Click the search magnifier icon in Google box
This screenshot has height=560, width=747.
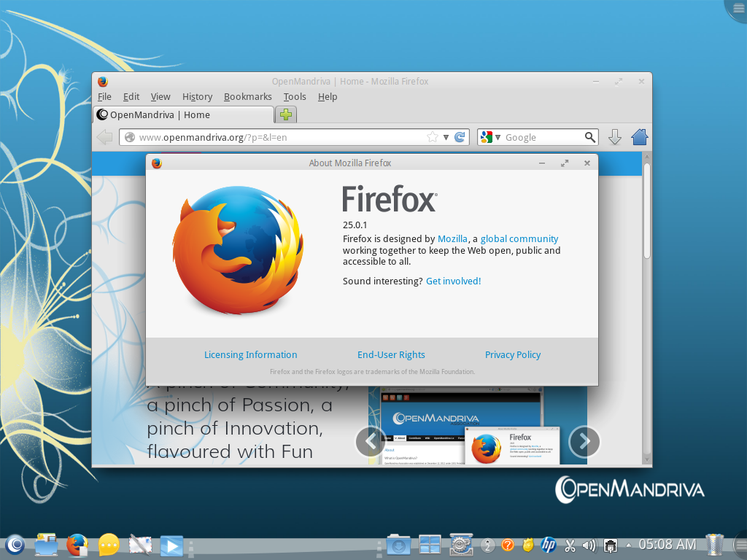click(589, 137)
